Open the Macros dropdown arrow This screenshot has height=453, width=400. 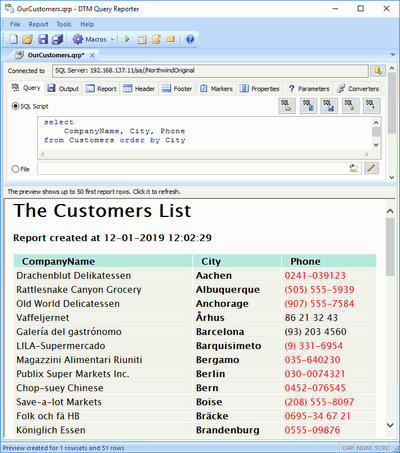point(112,39)
